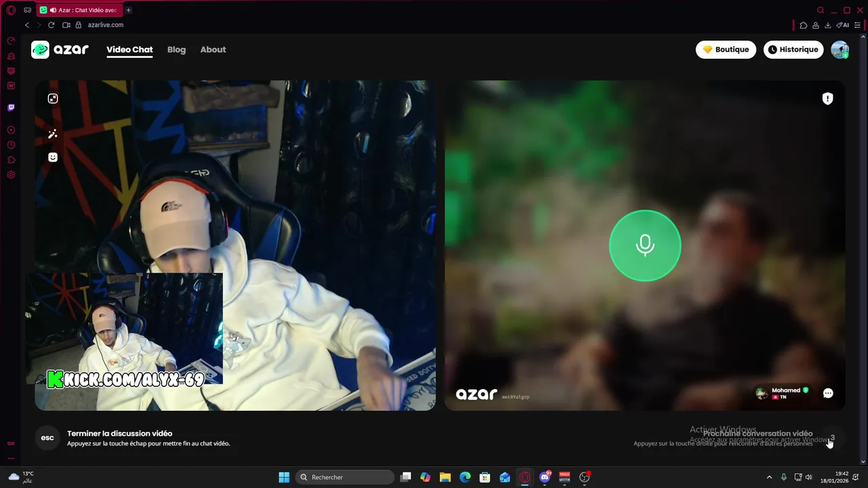This screenshot has width=868, height=488.
Task: Click the esc button to end chat
Action: click(x=47, y=438)
